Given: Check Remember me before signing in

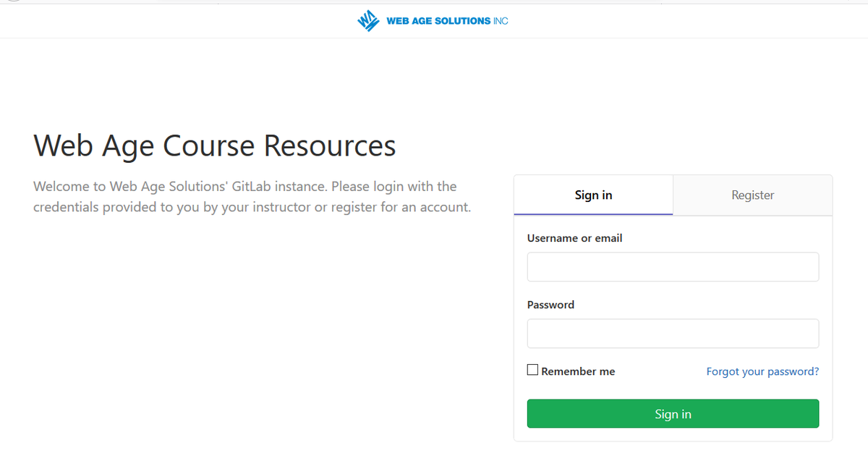Looking at the screenshot, I should [x=532, y=369].
